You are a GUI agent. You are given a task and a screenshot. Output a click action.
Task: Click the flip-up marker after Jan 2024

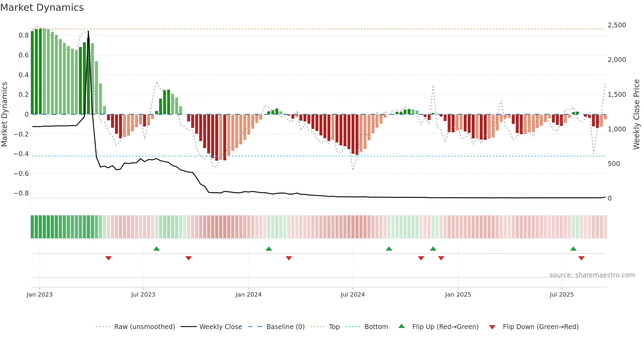(269, 249)
